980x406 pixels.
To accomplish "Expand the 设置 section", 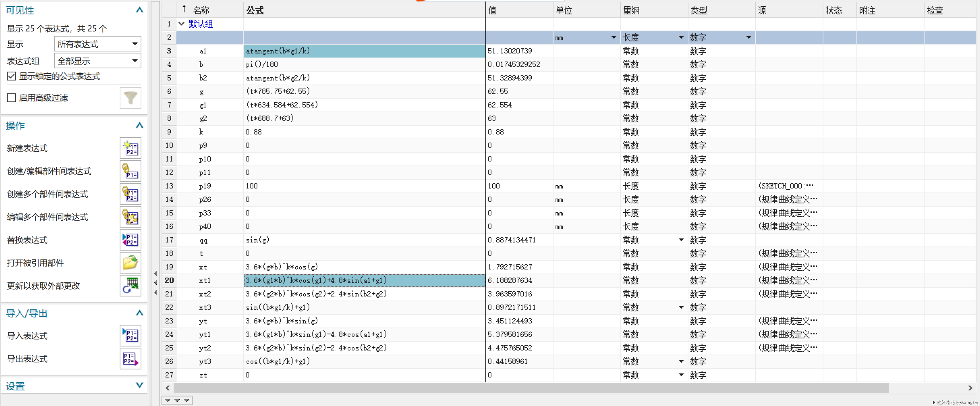I will coord(139,385).
